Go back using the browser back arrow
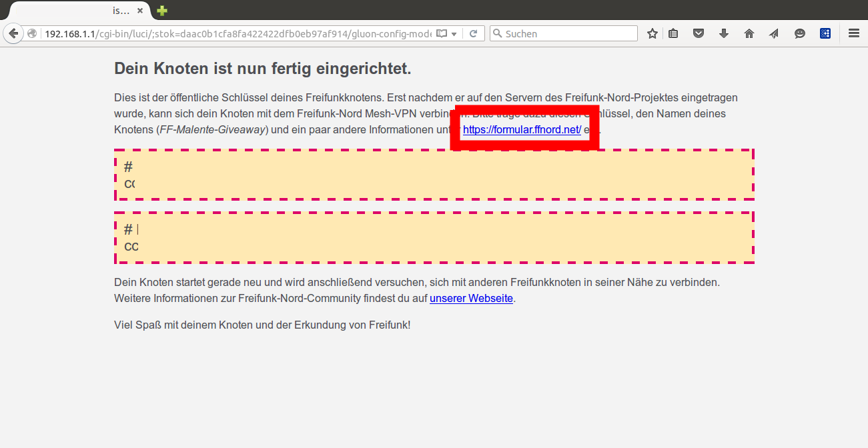The image size is (868, 448). [x=12, y=33]
